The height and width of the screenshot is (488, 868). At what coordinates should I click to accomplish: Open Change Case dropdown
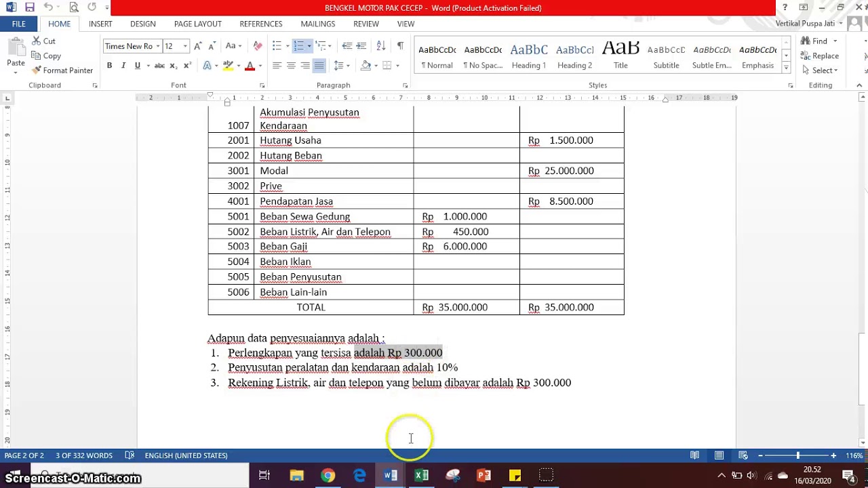233,46
